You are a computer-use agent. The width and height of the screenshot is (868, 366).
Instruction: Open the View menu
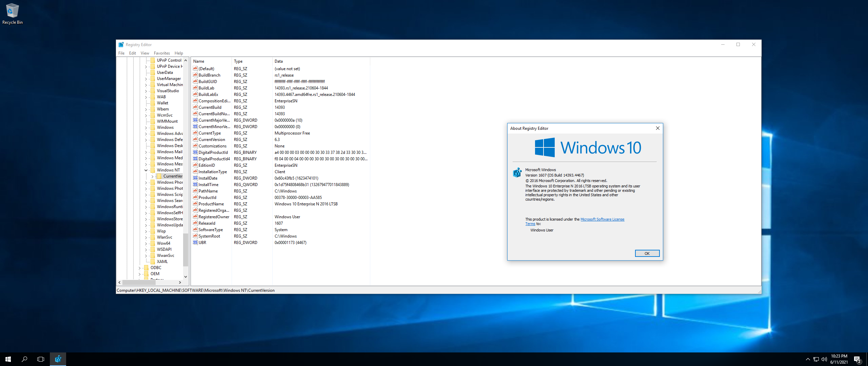click(145, 53)
